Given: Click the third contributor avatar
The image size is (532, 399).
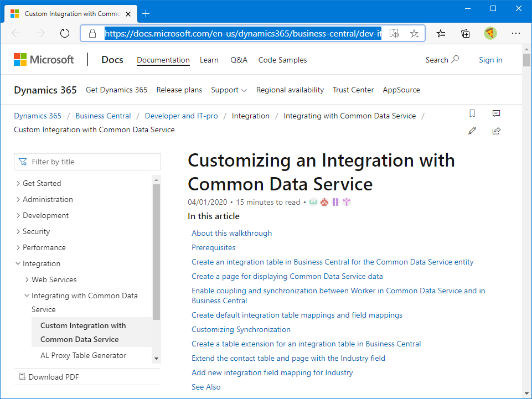Looking at the screenshot, I should click(335, 202).
